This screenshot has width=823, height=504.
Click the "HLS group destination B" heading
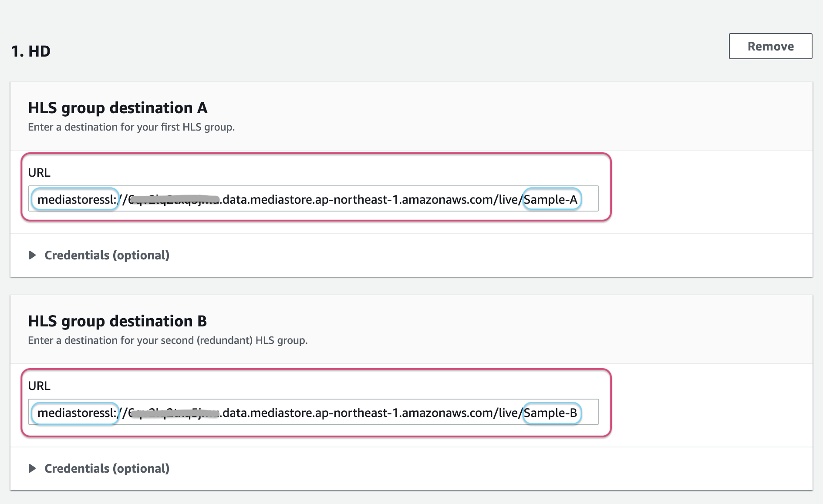[x=118, y=321]
